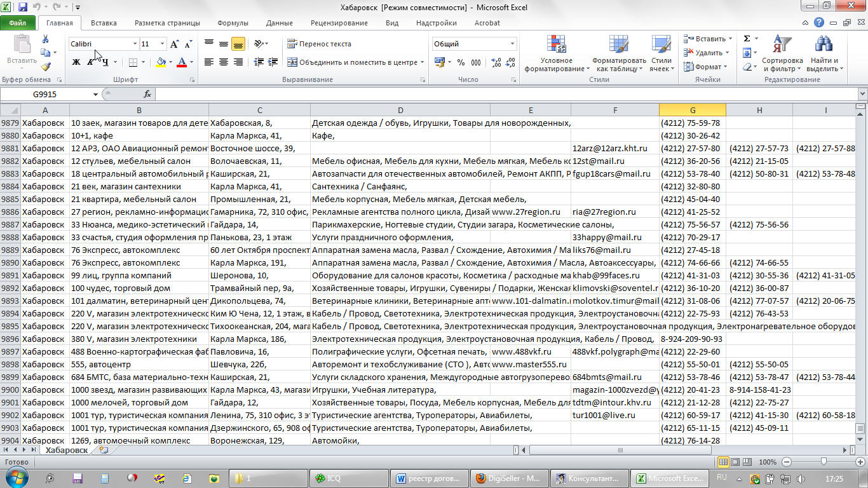Align text to middle of cell
Image resolution: width=868 pixels, height=488 pixels.
tap(224, 44)
